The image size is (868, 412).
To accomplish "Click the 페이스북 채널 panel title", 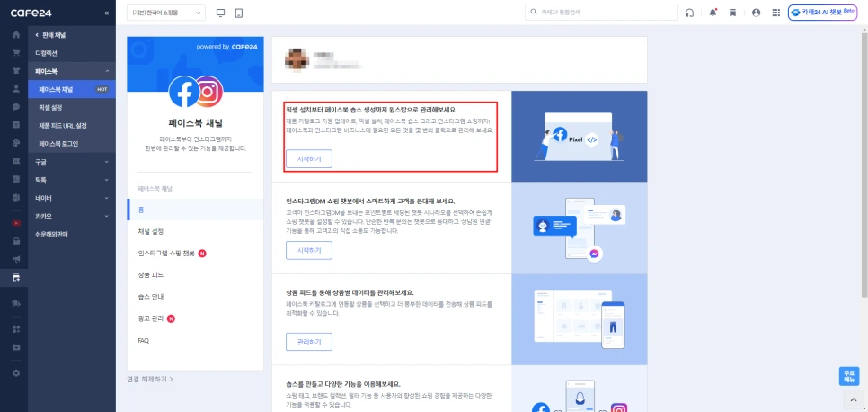I will 195,123.
